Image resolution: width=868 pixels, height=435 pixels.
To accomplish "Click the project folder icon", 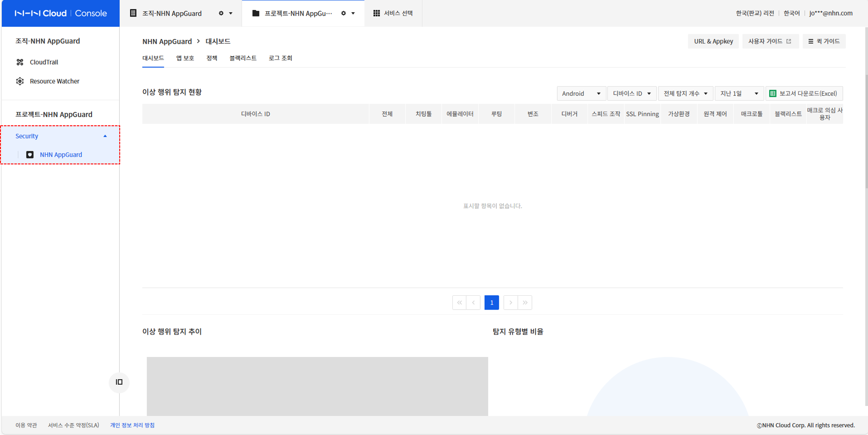I will [255, 13].
